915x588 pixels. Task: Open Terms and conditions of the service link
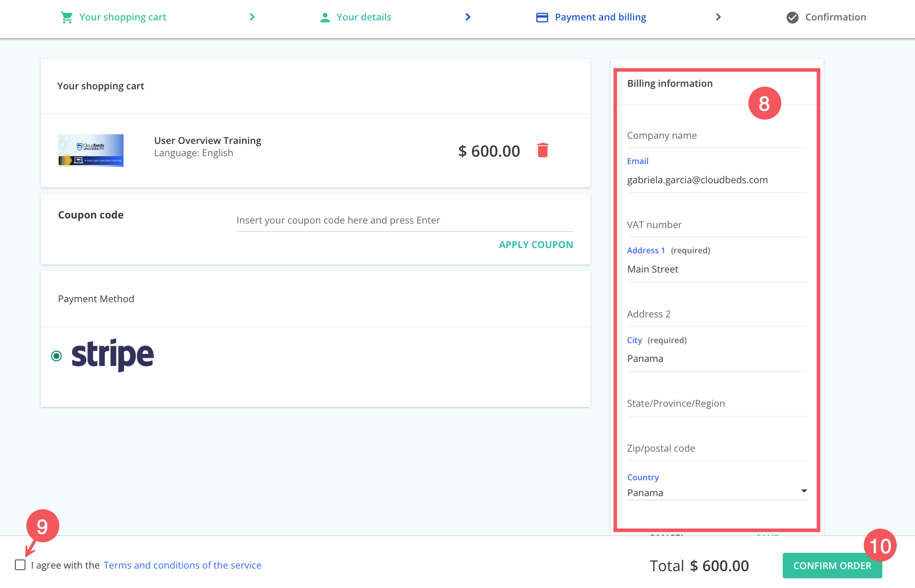pos(182,565)
